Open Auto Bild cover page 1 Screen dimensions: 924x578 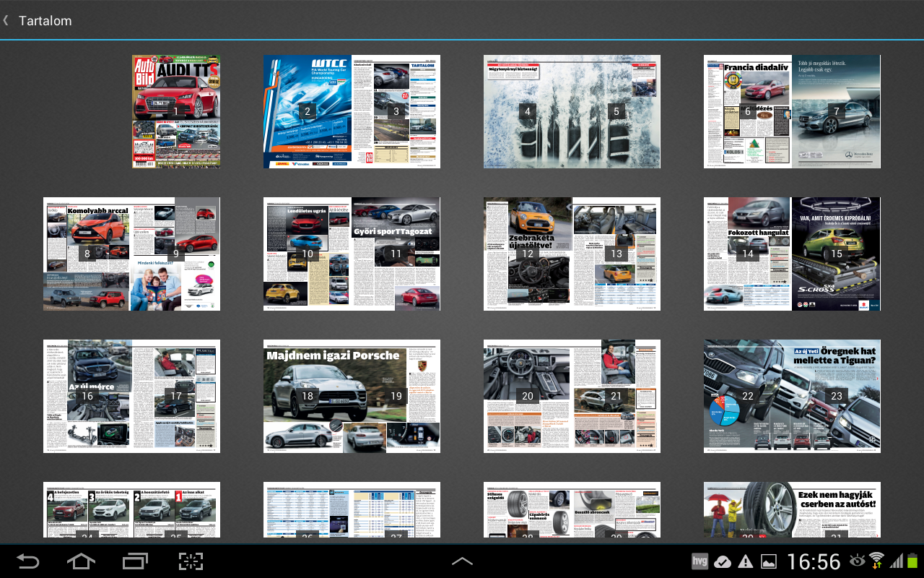(x=176, y=111)
